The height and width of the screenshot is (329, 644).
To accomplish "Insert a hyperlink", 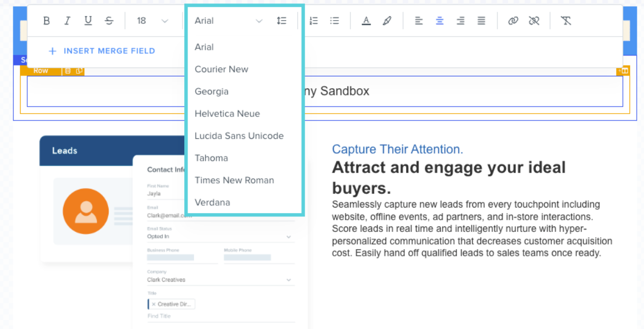I will 513,21.
